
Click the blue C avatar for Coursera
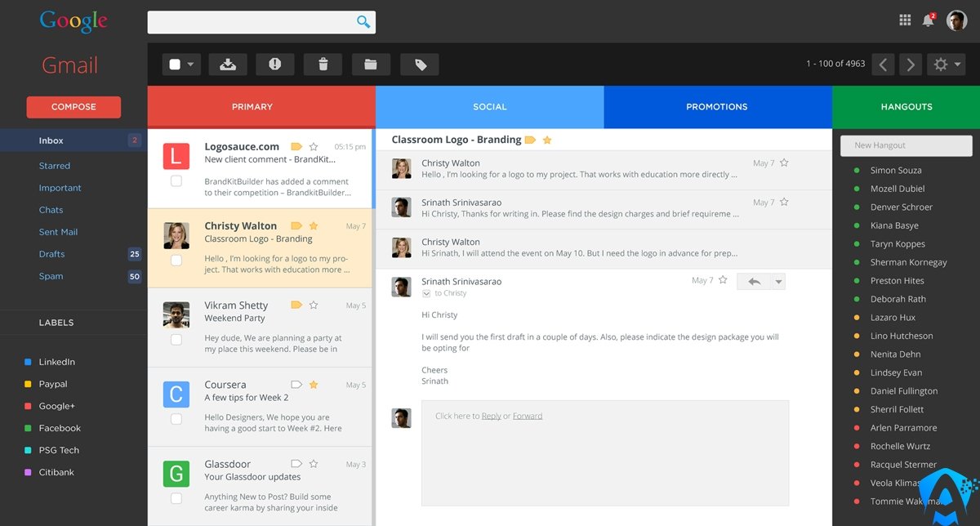[176, 394]
